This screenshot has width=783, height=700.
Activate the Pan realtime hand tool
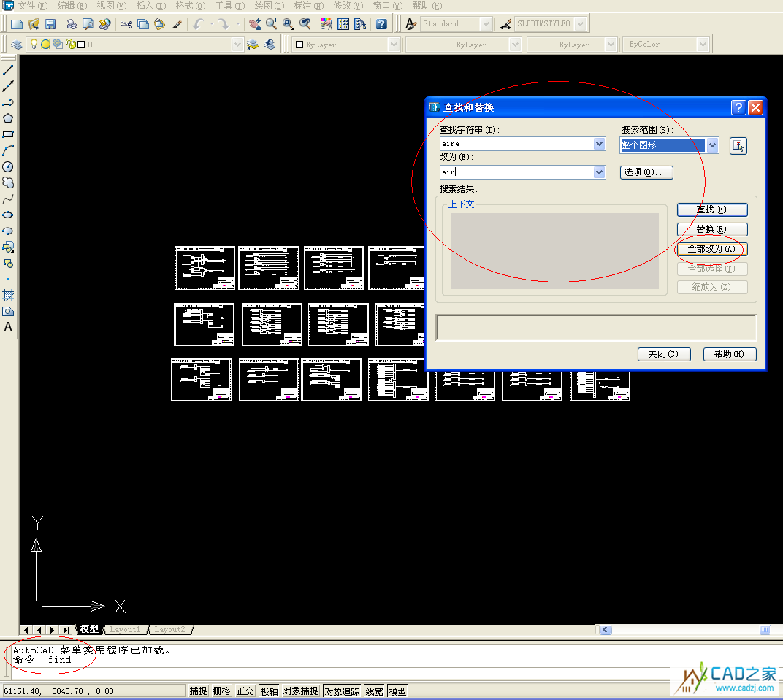tap(255, 24)
